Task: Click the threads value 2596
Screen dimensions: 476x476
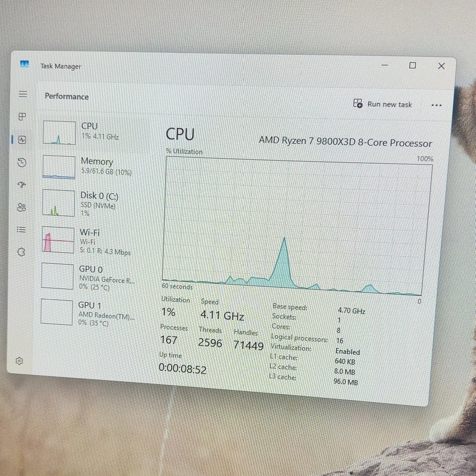Action: [210, 342]
